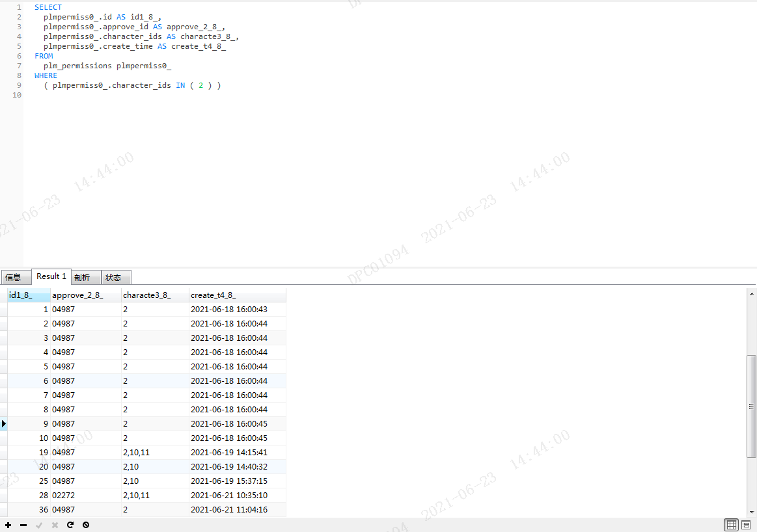
Task: Select approve cell '02272'
Action: [x=85, y=496]
